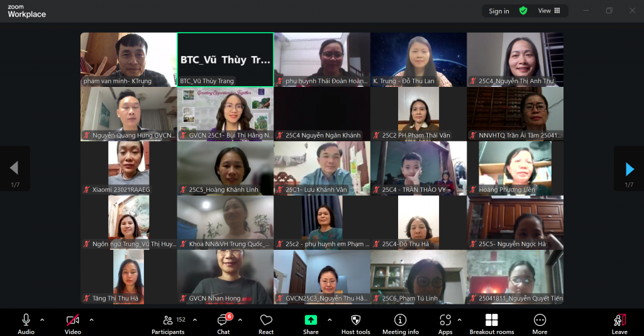Click the green Share screen icon
This screenshot has height=336, width=644.
pos(311,320)
